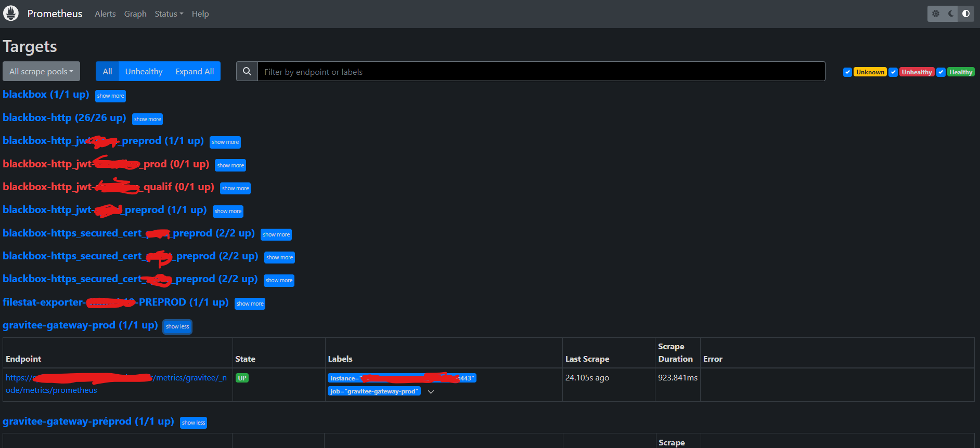Expand blackbox-http (26/26 up) with show more
The height and width of the screenshot is (448, 980).
pos(148,119)
